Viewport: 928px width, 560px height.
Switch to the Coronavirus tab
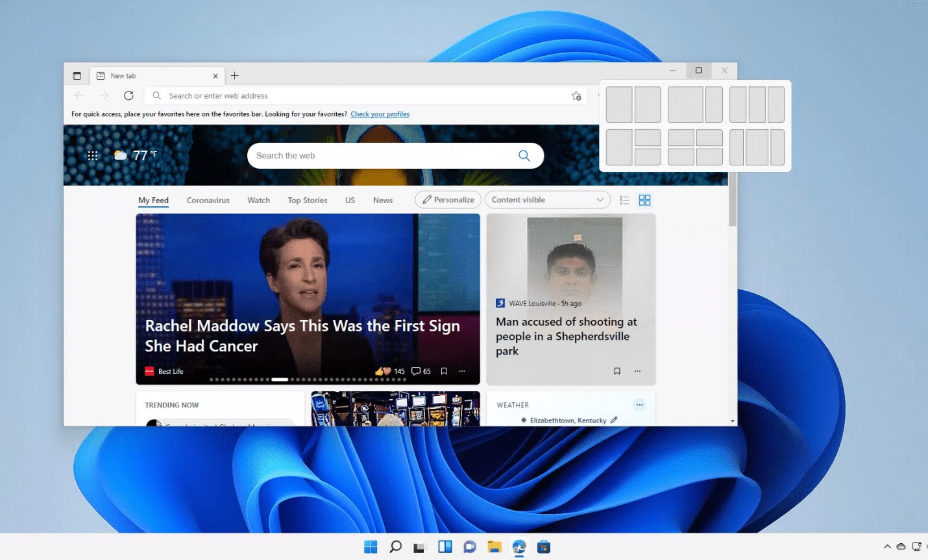coord(208,200)
